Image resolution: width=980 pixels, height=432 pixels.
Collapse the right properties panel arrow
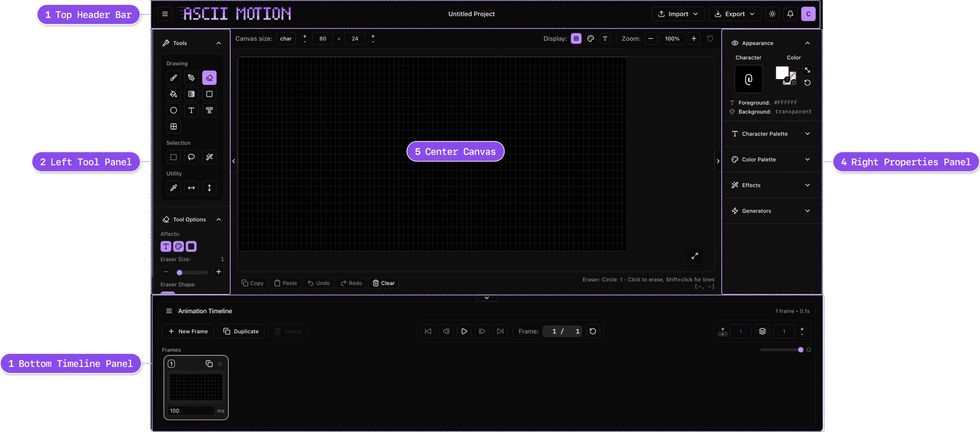click(718, 161)
